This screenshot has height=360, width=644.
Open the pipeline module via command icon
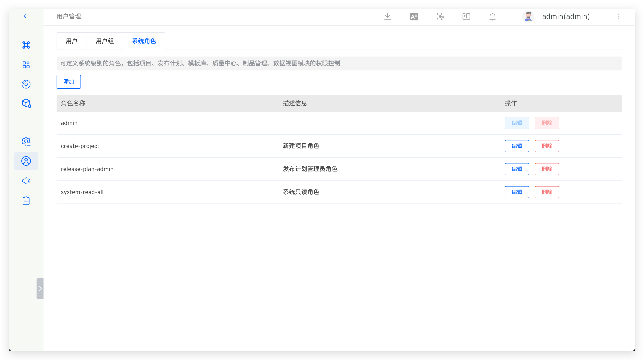pos(26,45)
